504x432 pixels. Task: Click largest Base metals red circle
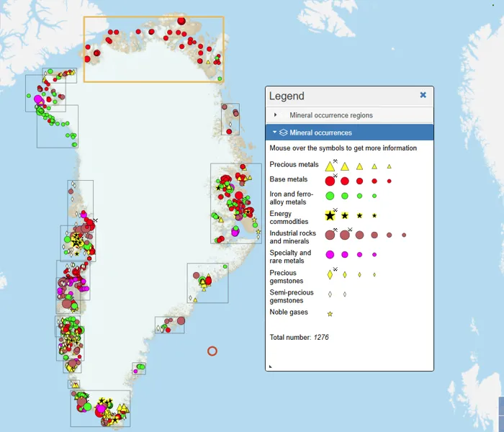330,181
